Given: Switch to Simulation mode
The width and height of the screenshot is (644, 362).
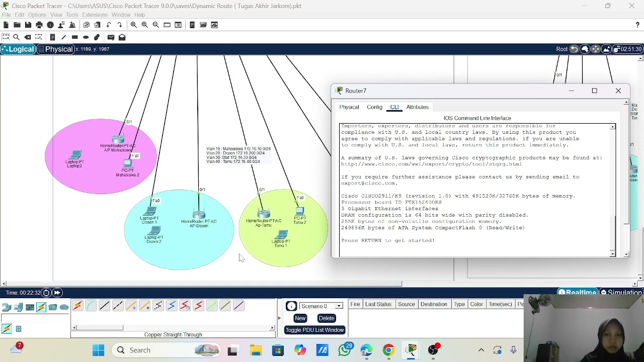Looking at the screenshot, I should coord(621,292).
